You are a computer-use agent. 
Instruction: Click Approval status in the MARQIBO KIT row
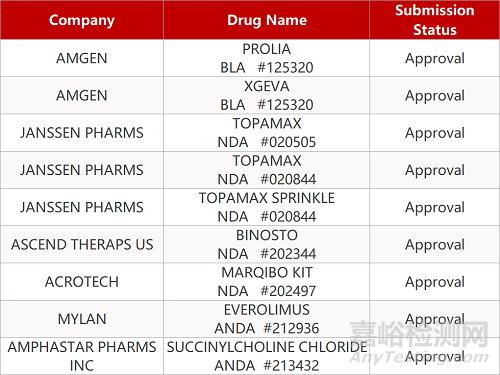click(435, 282)
